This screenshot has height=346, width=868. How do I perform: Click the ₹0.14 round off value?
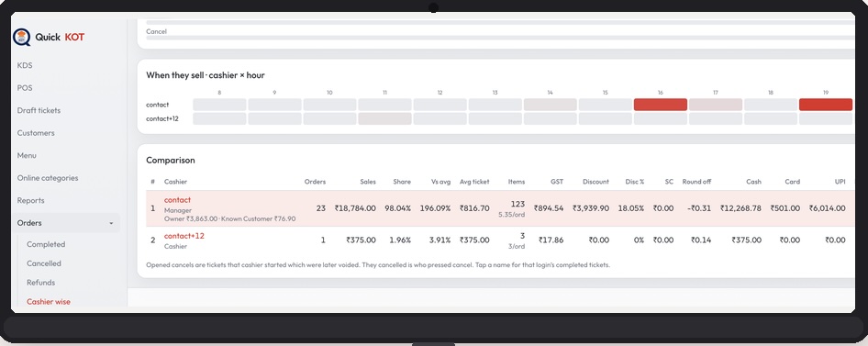click(x=701, y=240)
